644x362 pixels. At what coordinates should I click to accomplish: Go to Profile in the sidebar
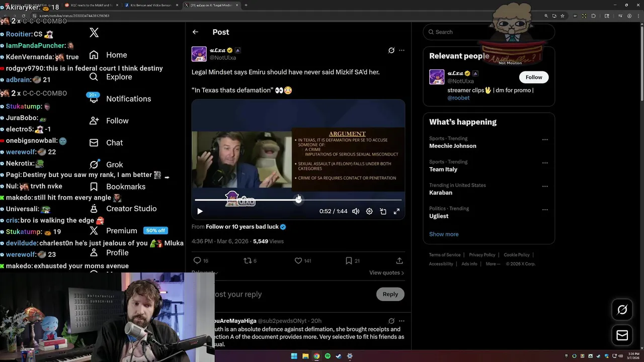[x=109, y=252]
